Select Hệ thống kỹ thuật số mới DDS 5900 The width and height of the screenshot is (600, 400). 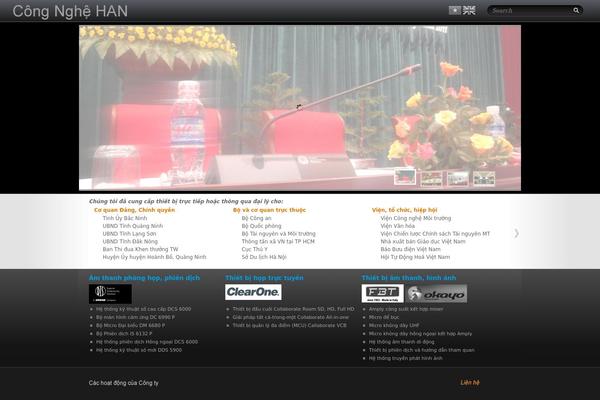pyautogui.click(x=139, y=350)
